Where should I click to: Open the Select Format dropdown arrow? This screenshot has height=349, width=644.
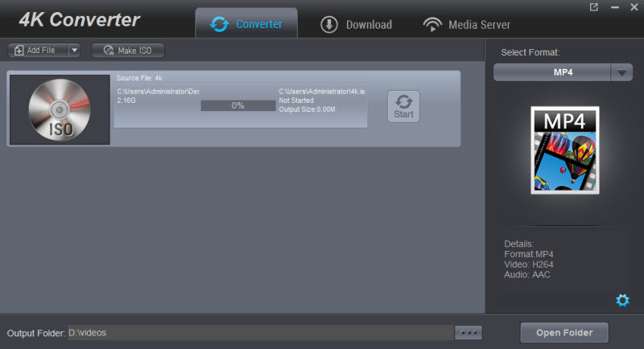(621, 72)
